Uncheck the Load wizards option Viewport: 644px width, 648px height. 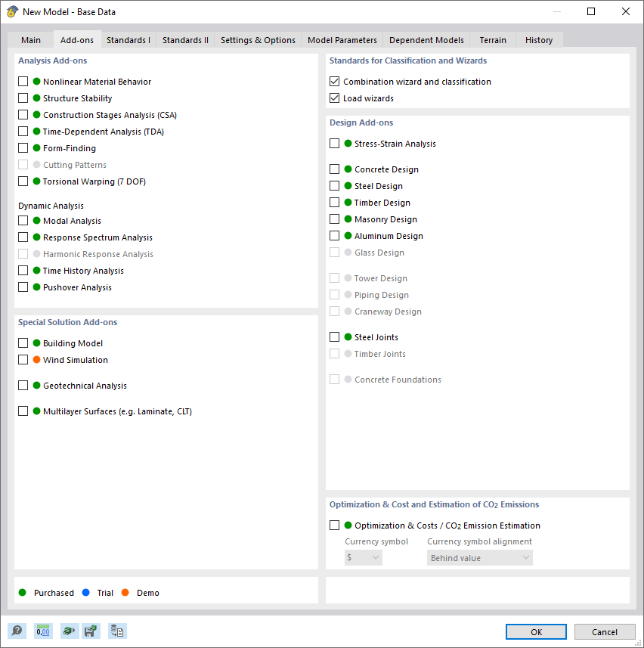335,98
